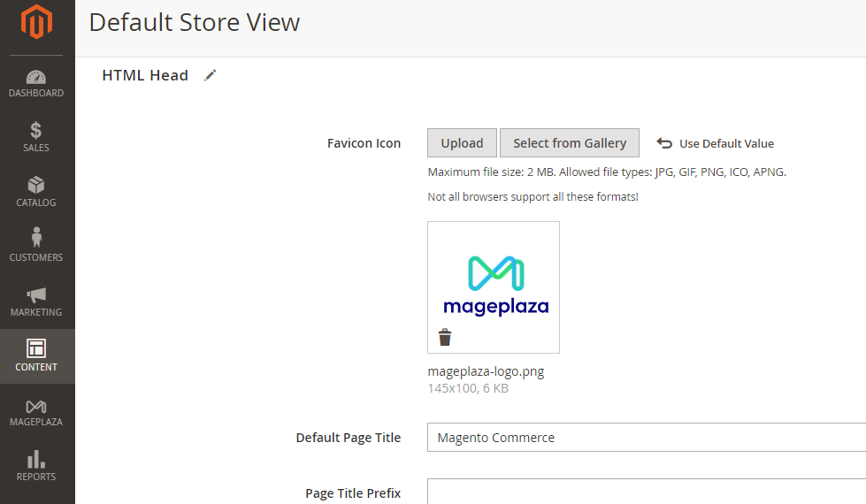Open the Dashboard section in sidebar

click(36, 83)
